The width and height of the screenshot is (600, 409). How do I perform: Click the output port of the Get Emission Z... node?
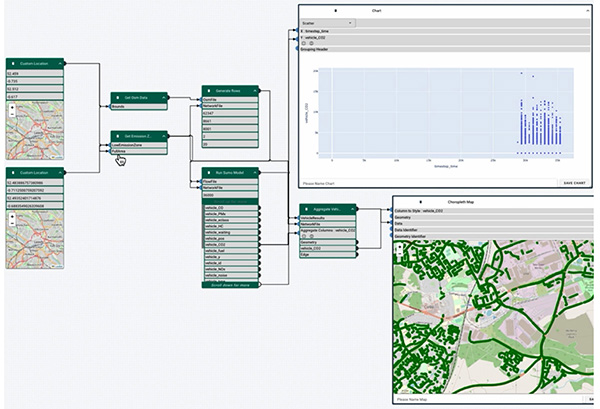(x=168, y=136)
